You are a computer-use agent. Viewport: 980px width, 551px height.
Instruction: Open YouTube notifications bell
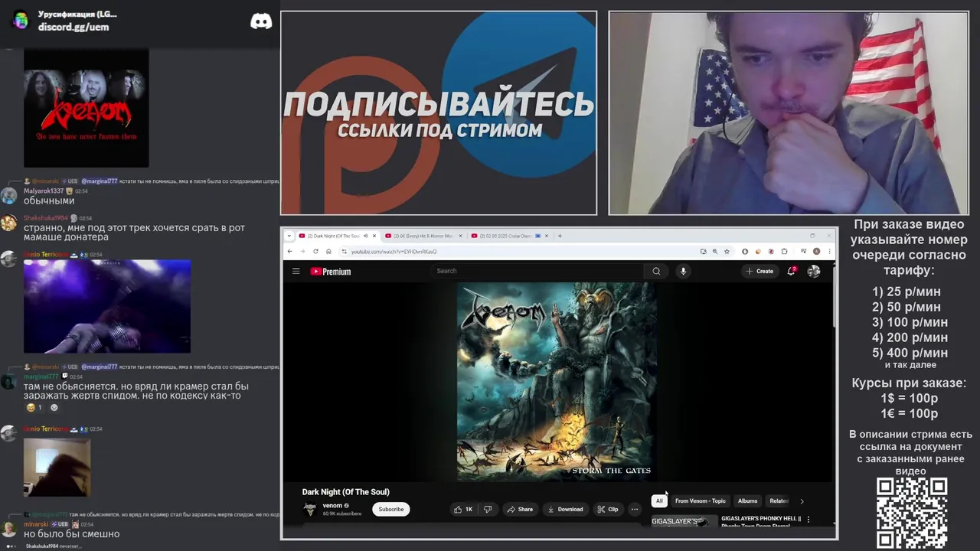[x=792, y=271]
